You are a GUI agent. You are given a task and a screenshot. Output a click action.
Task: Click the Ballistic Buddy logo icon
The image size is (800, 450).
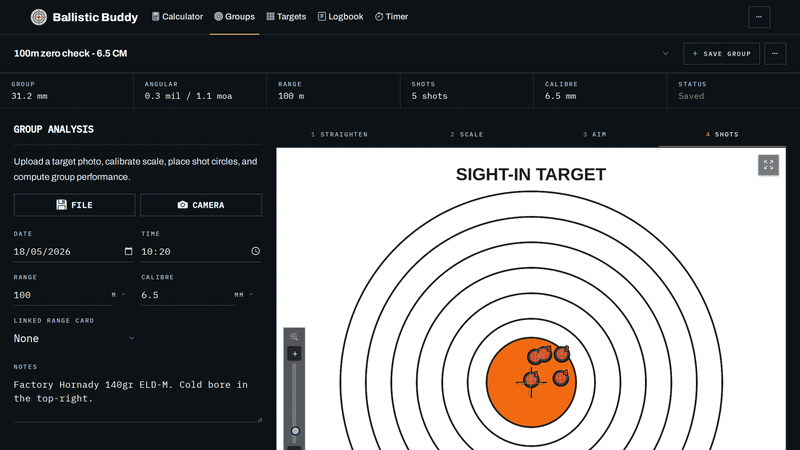(39, 17)
